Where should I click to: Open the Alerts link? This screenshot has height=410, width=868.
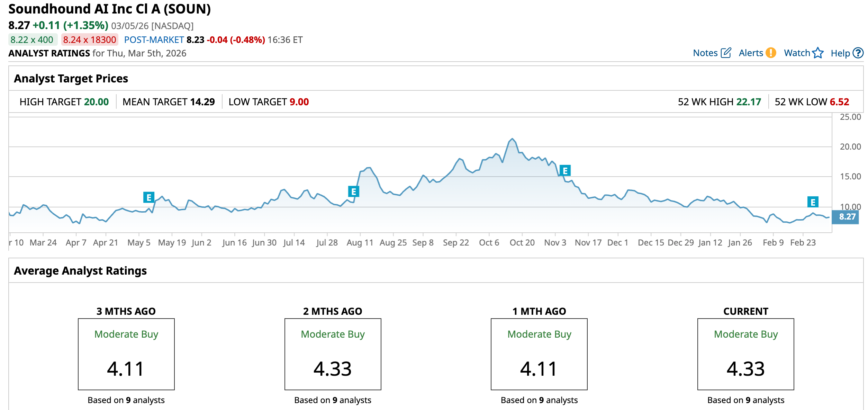[751, 53]
